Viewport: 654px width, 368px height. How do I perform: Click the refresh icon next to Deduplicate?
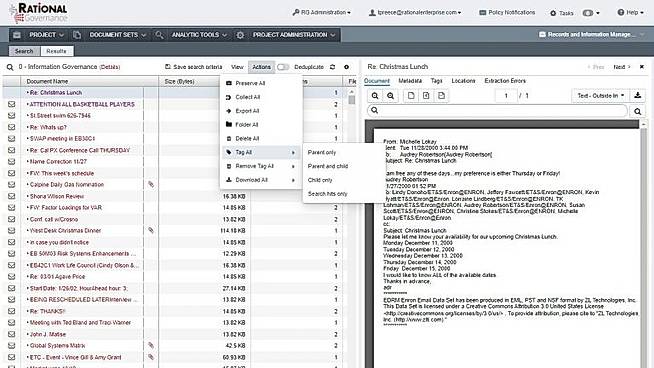pyautogui.click(x=332, y=67)
